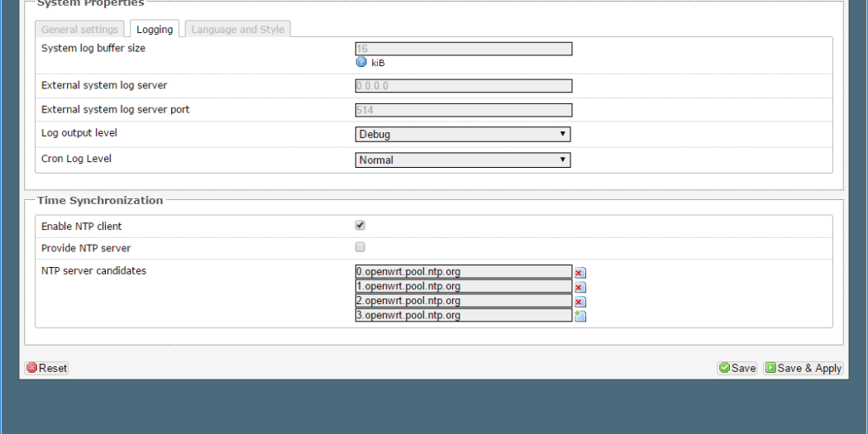Click Save & Apply
Screen dimensions: 868x434
(802, 368)
